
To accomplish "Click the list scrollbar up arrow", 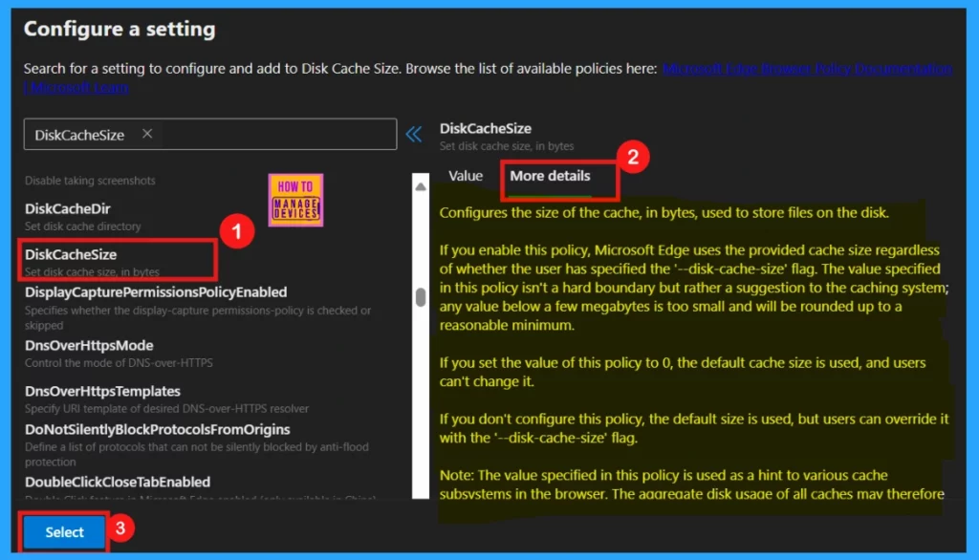I will (x=421, y=186).
